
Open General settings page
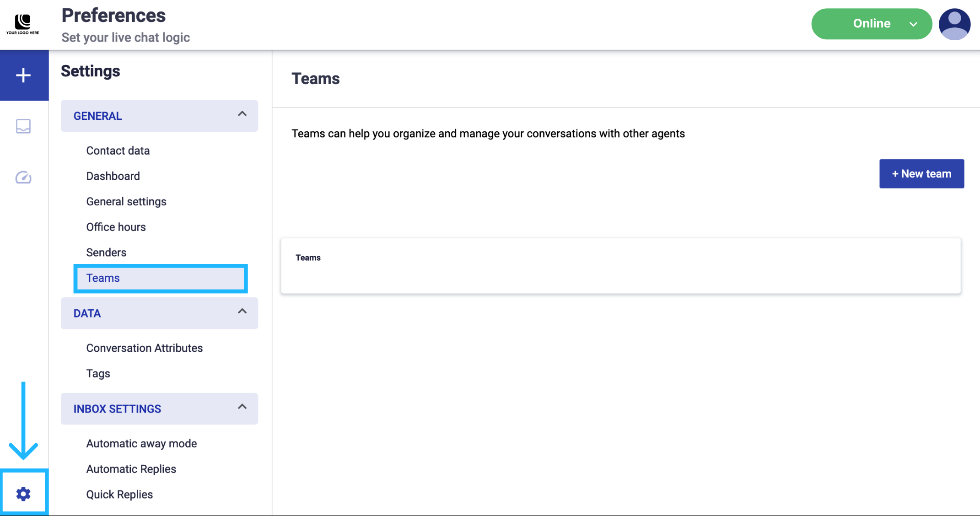[x=126, y=202]
